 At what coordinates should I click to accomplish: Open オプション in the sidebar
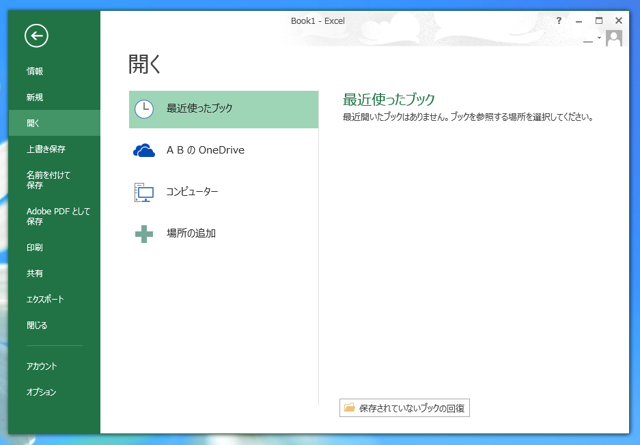point(54,392)
